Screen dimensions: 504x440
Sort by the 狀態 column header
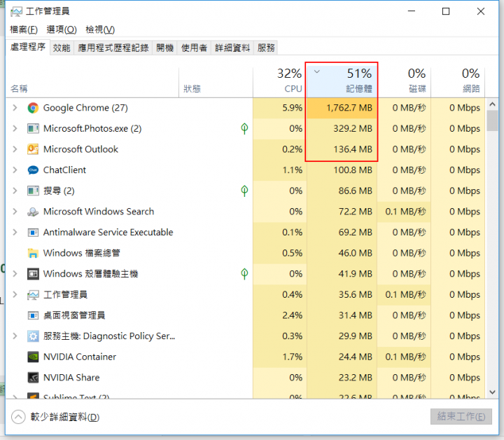[x=216, y=82]
